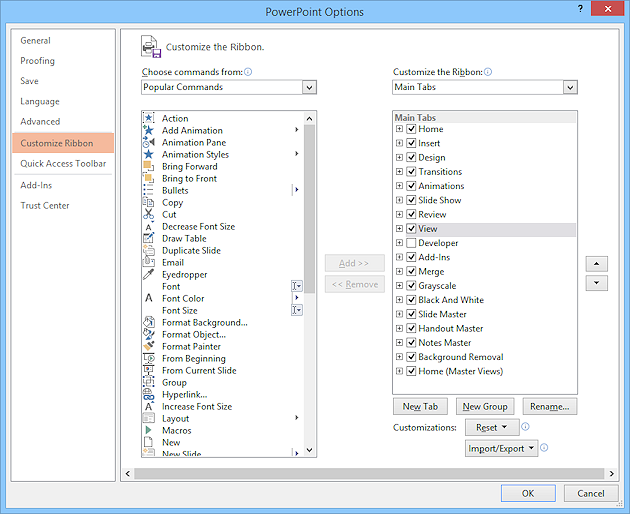Click the From Beginning slideshow icon
The height and width of the screenshot is (514, 630).
pyautogui.click(x=149, y=358)
